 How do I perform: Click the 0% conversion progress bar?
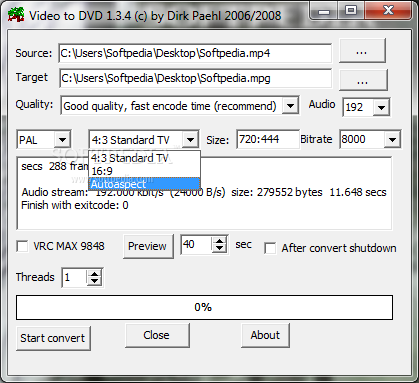204,307
